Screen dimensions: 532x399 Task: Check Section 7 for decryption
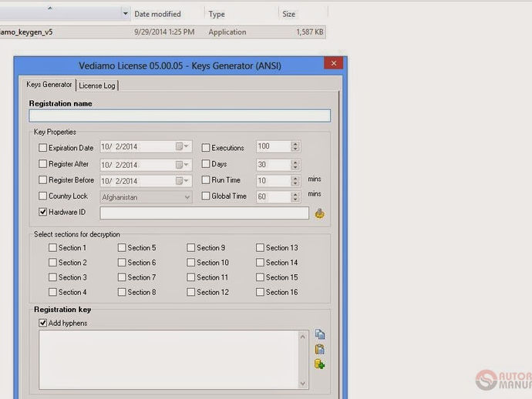pos(122,277)
